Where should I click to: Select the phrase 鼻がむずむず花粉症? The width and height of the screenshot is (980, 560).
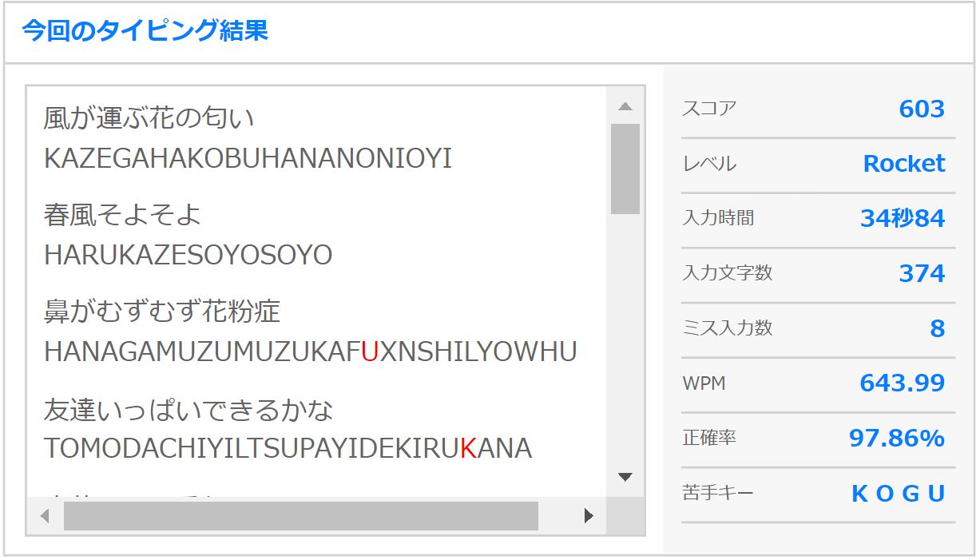[x=162, y=312]
